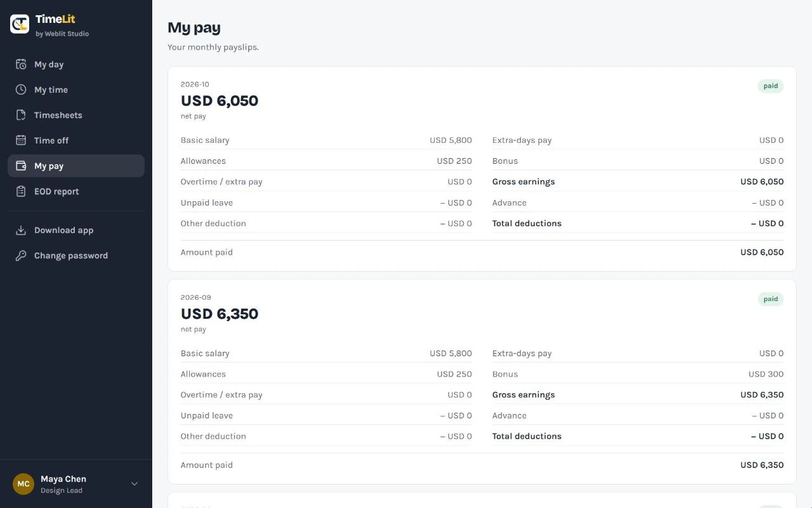Click the Time off calendar icon
Image resolution: width=812 pixels, height=508 pixels.
click(21, 140)
